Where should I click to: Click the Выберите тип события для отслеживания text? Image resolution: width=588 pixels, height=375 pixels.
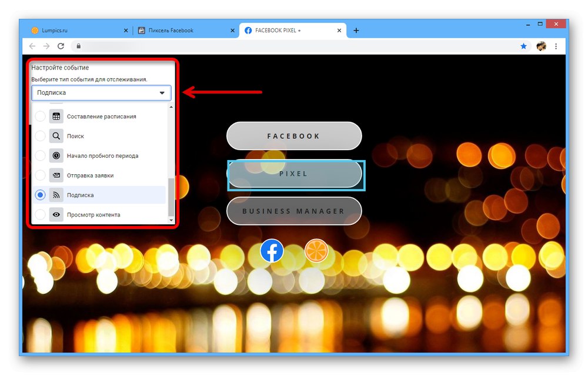click(89, 79)
